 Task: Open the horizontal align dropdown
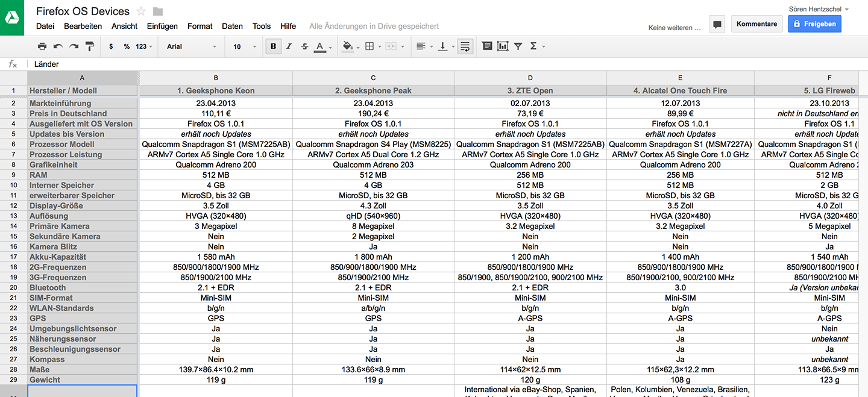click(424, 46)
